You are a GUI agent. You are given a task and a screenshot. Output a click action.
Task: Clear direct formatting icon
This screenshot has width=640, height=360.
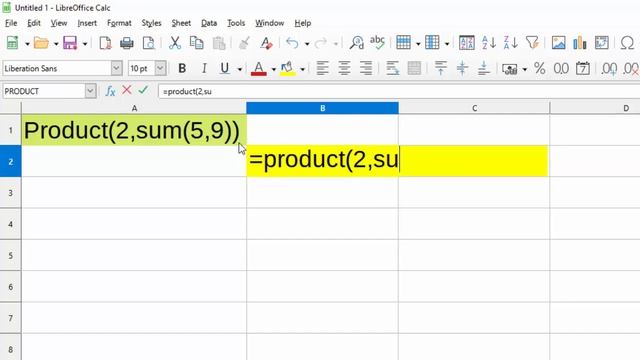pyautogui.click(x=266, y=43)
